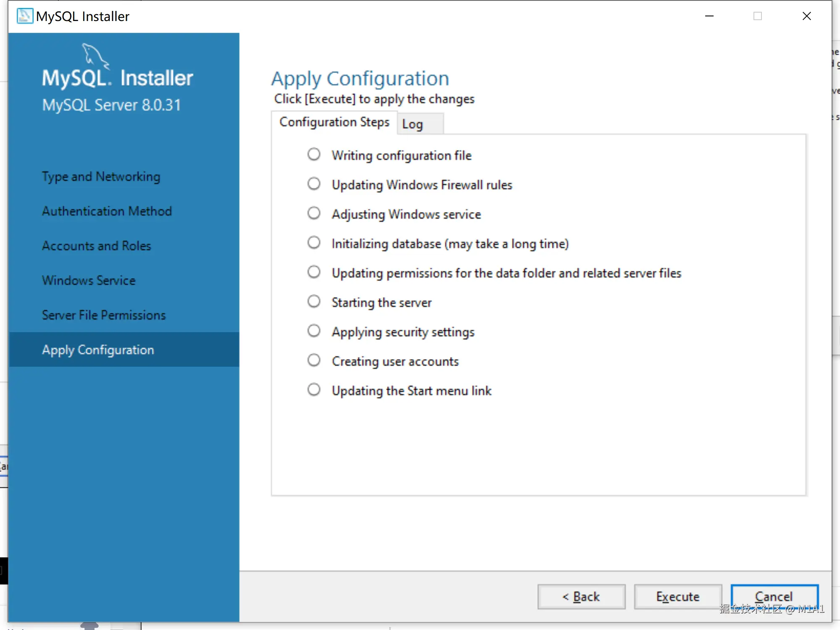Select the Writing configuration file step indicator

314,155
